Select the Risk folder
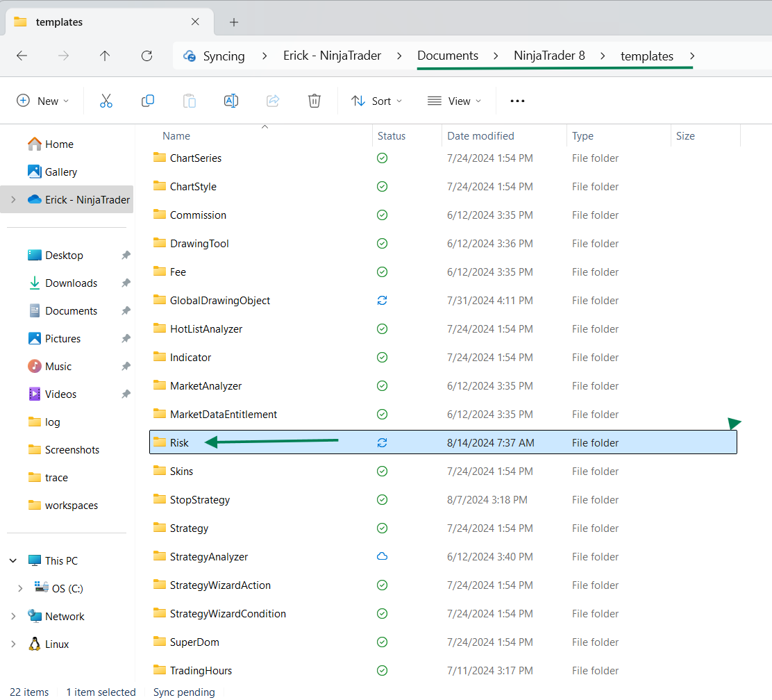The height and width of the screenshot is (700, 772). [x=443, y=442]
